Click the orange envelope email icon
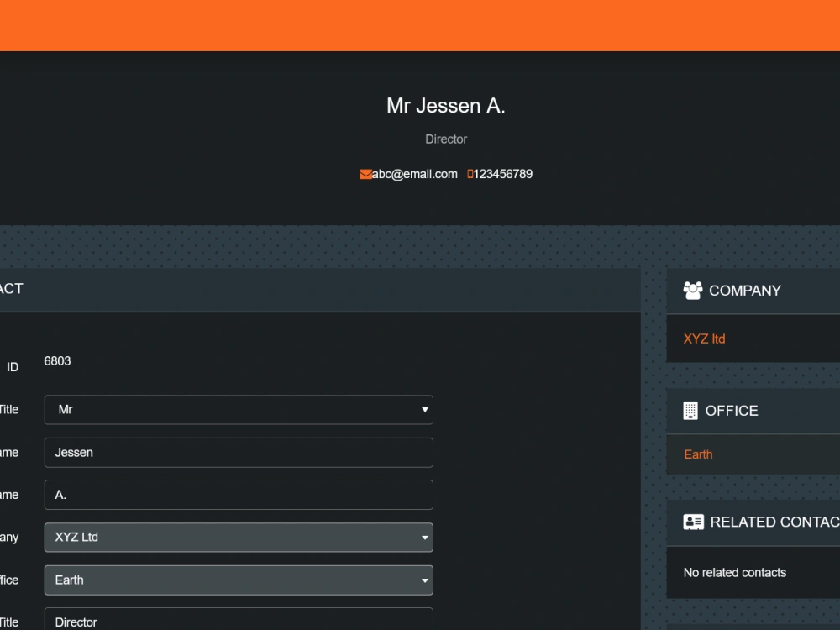Viewport: 840px width, 630px height. pos(365,174)
